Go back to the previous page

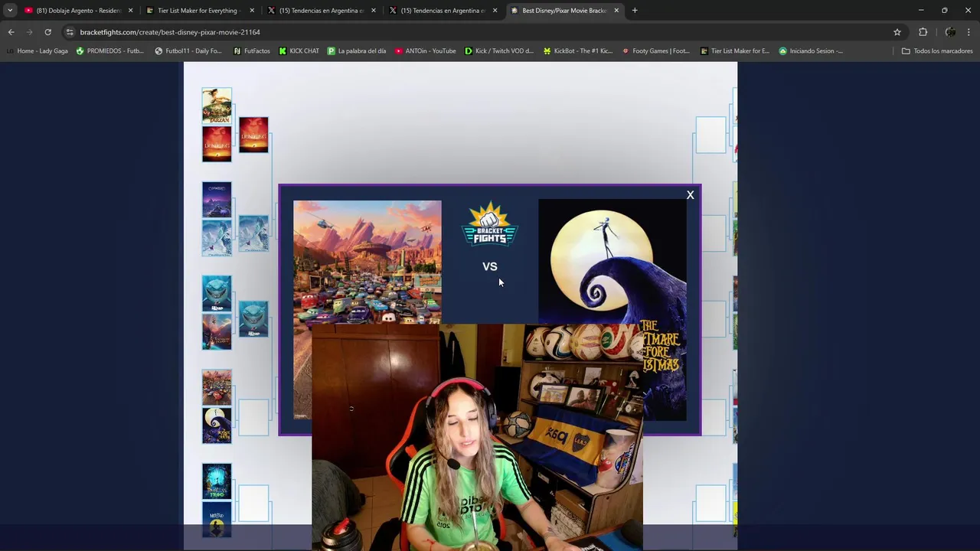click(x=11, y=32)
